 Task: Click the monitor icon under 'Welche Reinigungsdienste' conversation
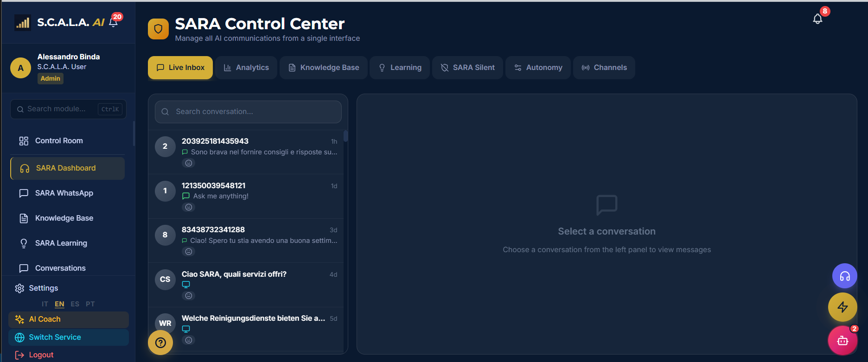click(186, 329)
